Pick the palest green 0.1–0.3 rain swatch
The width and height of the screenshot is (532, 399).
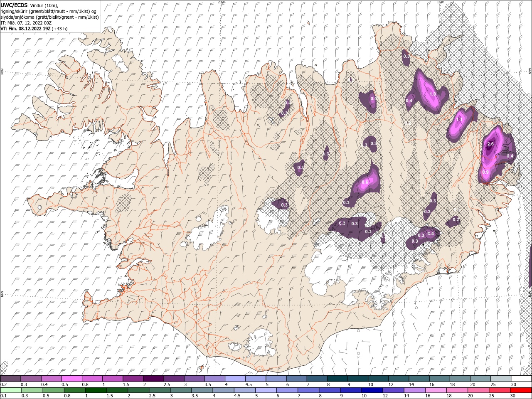(11, 390)
